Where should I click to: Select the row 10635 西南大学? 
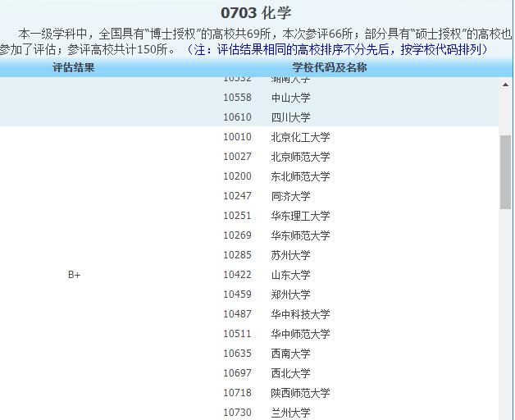click(x=267, y=354)
